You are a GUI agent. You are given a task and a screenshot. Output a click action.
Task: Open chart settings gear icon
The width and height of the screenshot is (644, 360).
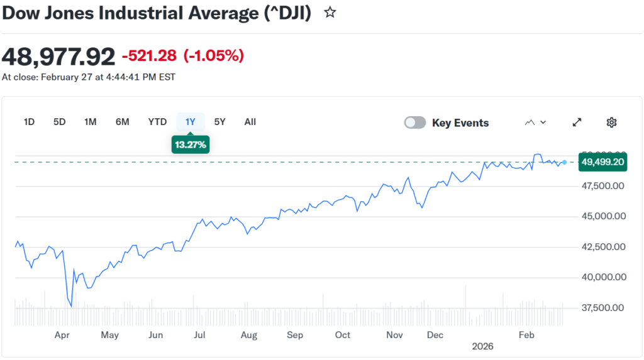pyautogui.click(x=611, y=123)
